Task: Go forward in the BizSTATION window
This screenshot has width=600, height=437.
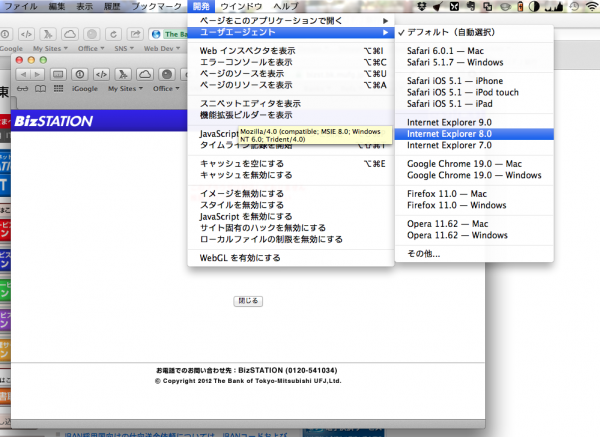Action: tap(38, 75)
